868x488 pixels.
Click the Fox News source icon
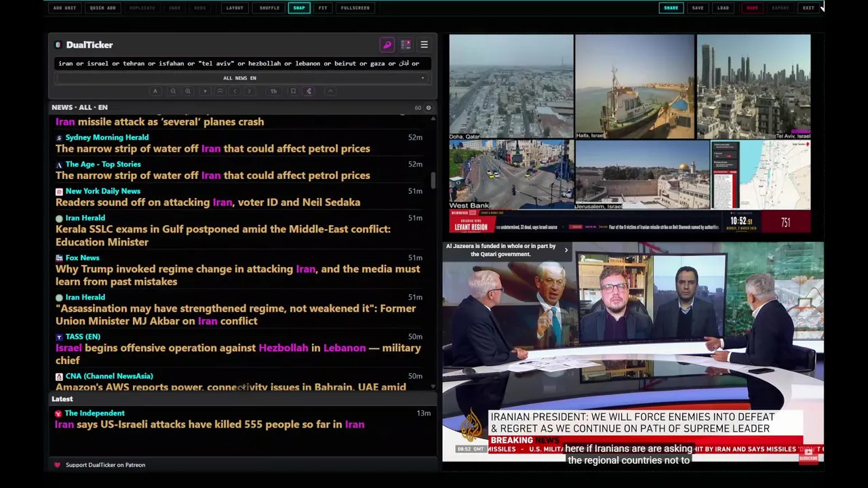[59, 258]
